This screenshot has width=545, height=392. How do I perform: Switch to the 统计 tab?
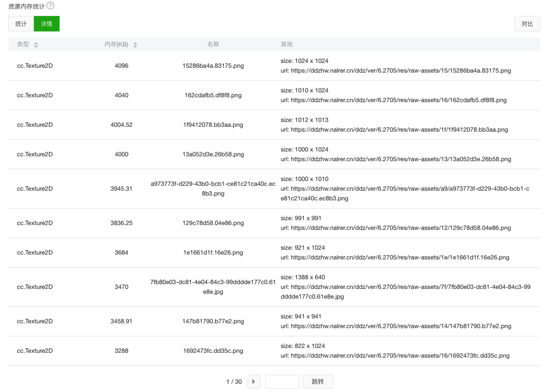(x=21, y=24)
